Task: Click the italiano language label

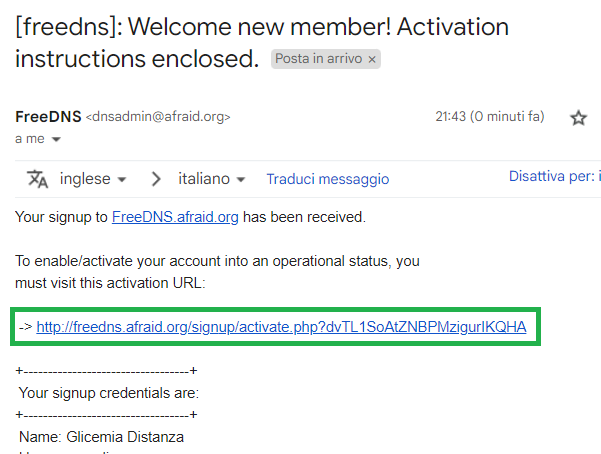Action: pyautogui.click(x=204, y=179)
